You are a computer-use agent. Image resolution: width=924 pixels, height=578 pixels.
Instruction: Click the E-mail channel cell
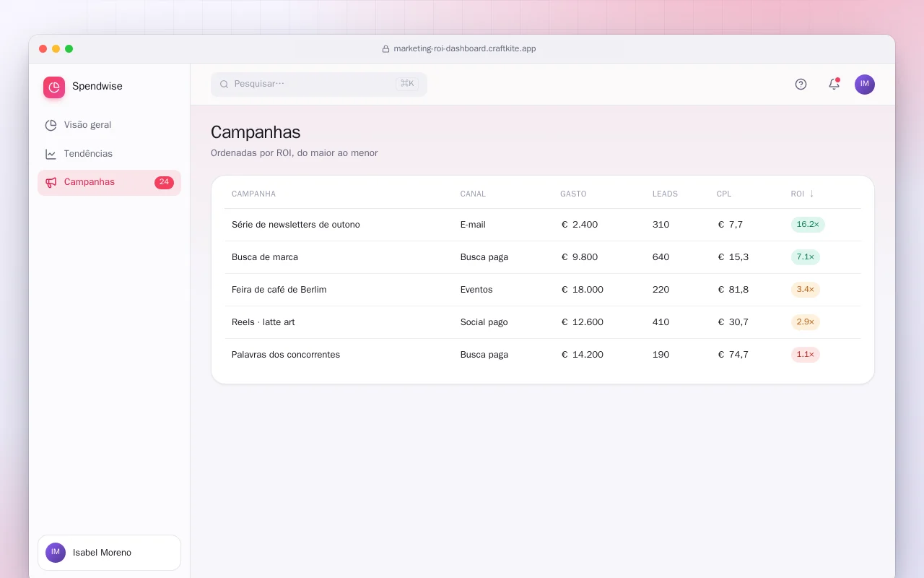point(473,225)
